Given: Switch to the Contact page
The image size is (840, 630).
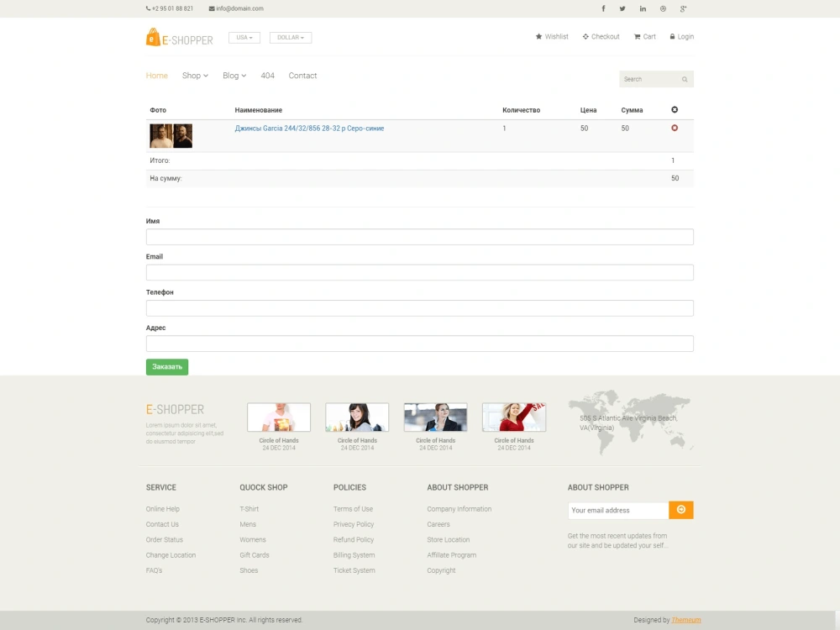Looking at the screenshot, I should [x=302, y=76].
